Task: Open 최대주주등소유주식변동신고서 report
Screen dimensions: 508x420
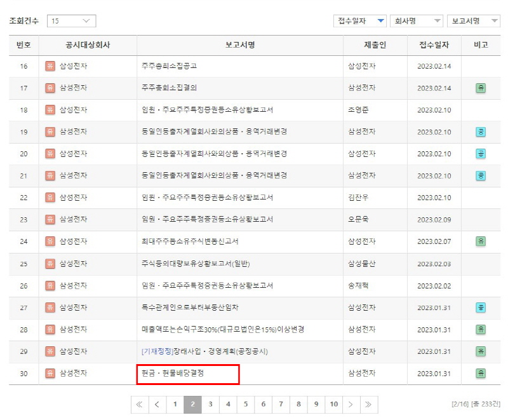Action: pyautogui.click(x=190, y=241)
